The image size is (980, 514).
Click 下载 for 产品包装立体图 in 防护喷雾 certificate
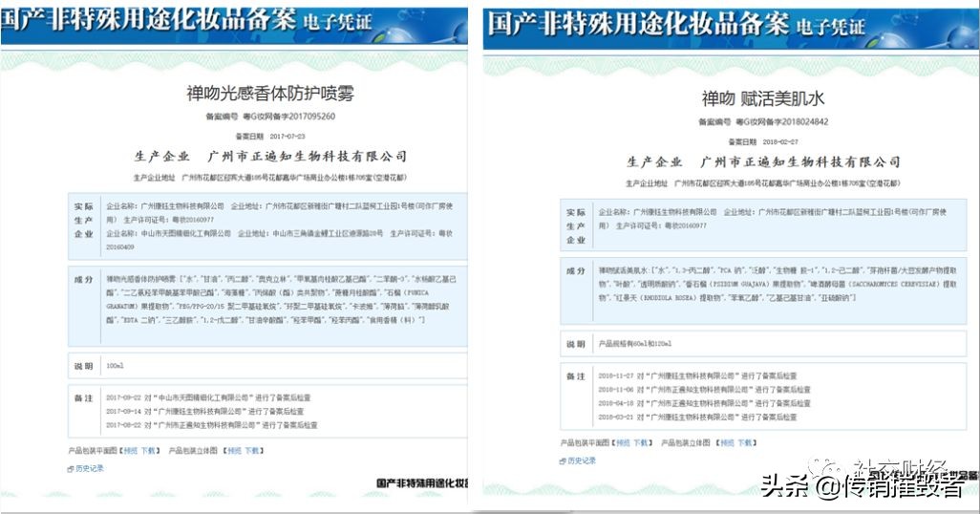[x=251, y=451]
